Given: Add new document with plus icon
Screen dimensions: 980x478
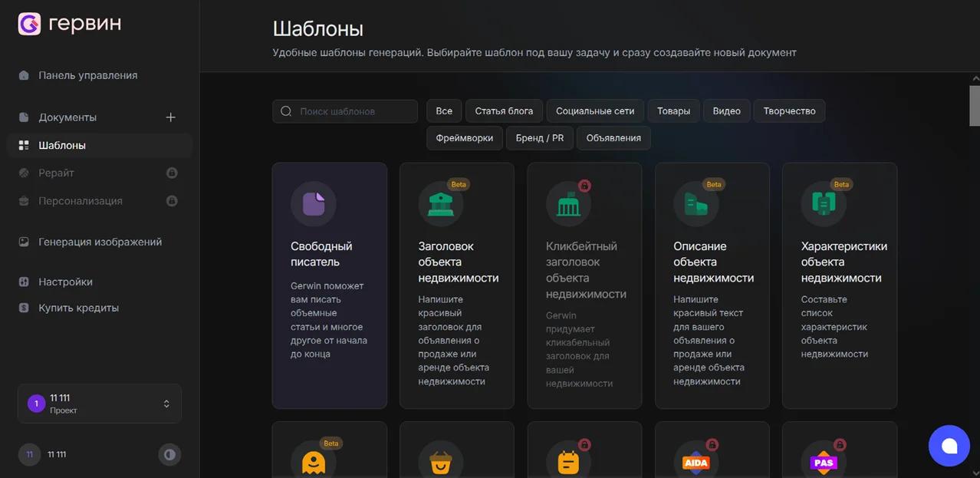Looking at the screenshot, I should point(170,117).
